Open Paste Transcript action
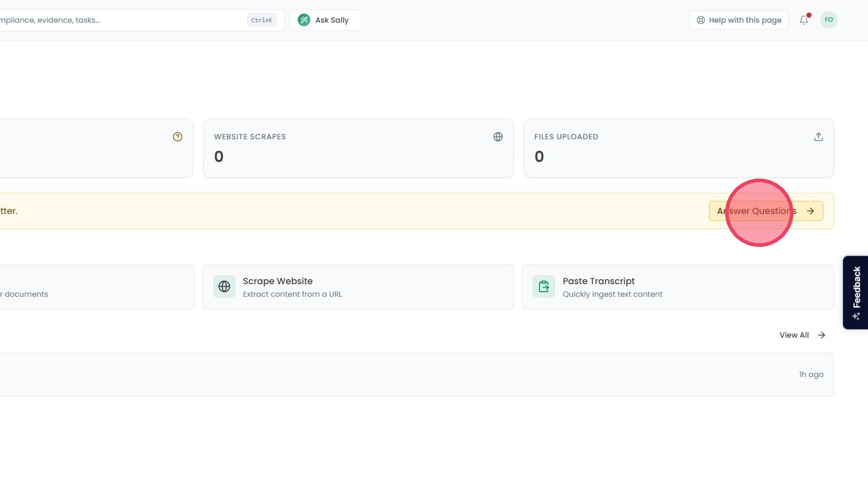Screen dimensions: 868x485 (x=678, y=287)
